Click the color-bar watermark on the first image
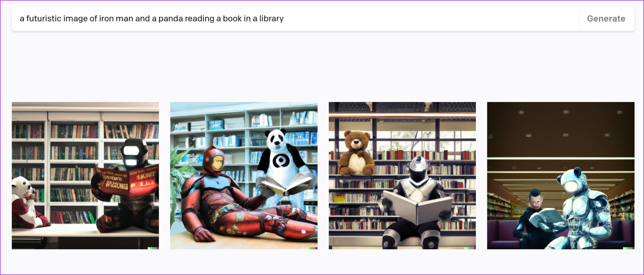This screenshot has width=644, height=275. pyautogui.click(x=153, y=248)
